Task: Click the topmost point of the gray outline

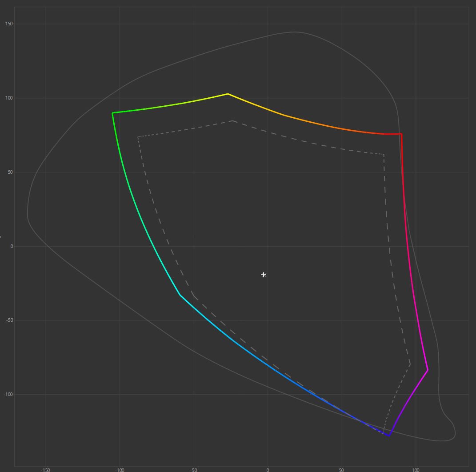Action: coord(294,32)
